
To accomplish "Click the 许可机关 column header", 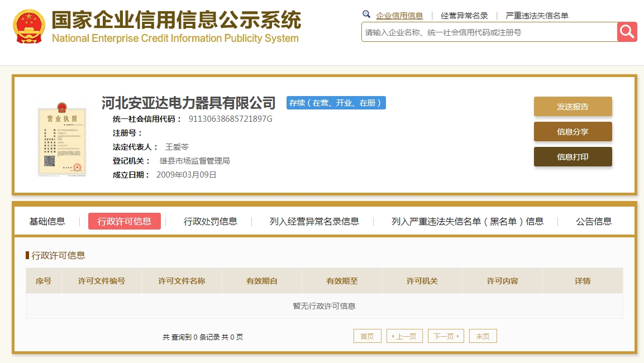I will [422, 281].
